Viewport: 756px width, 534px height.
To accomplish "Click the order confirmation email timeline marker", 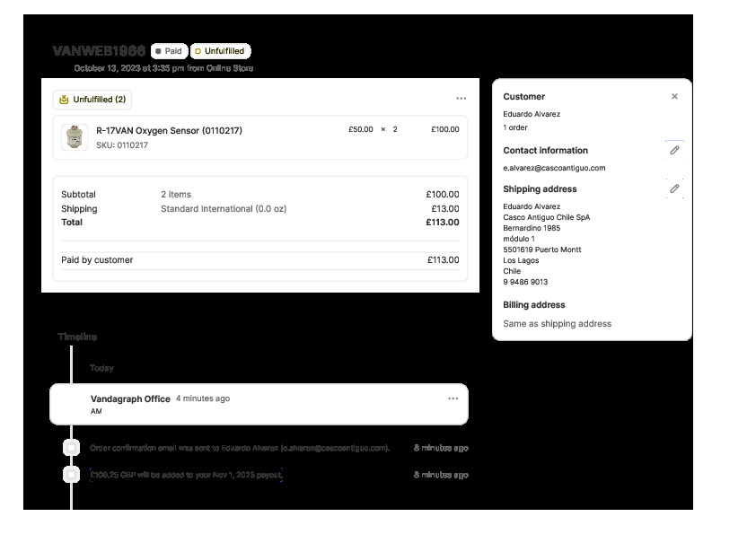I will [71, 448].
